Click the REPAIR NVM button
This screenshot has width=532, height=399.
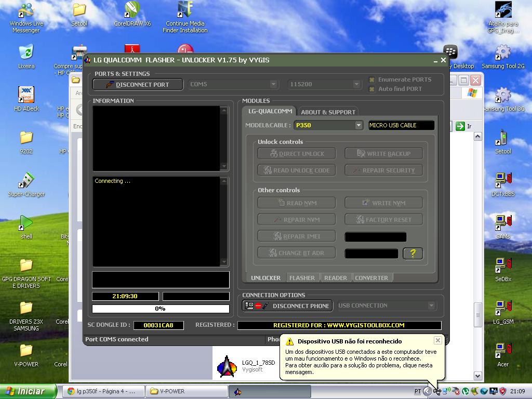point(297,220)
